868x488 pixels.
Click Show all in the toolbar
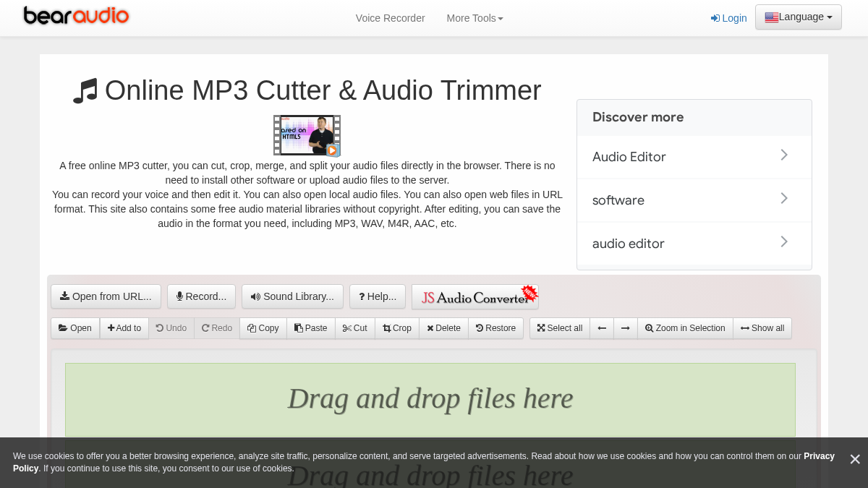click(x=762, y=328)
